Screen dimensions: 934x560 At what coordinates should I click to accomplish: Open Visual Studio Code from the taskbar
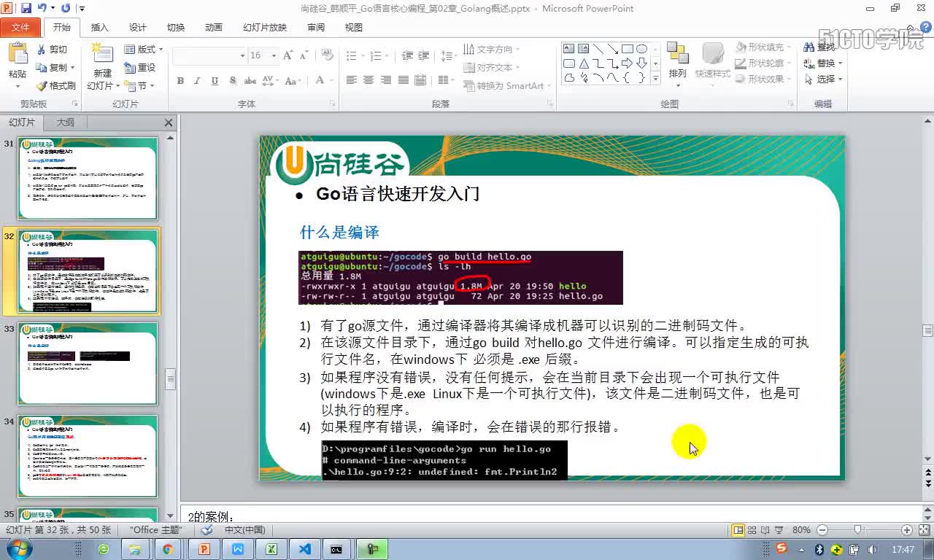[306, 548]
